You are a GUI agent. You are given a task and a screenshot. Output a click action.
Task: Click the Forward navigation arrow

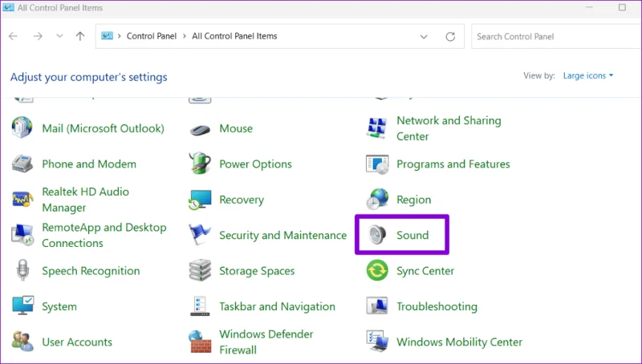[38, 36]
